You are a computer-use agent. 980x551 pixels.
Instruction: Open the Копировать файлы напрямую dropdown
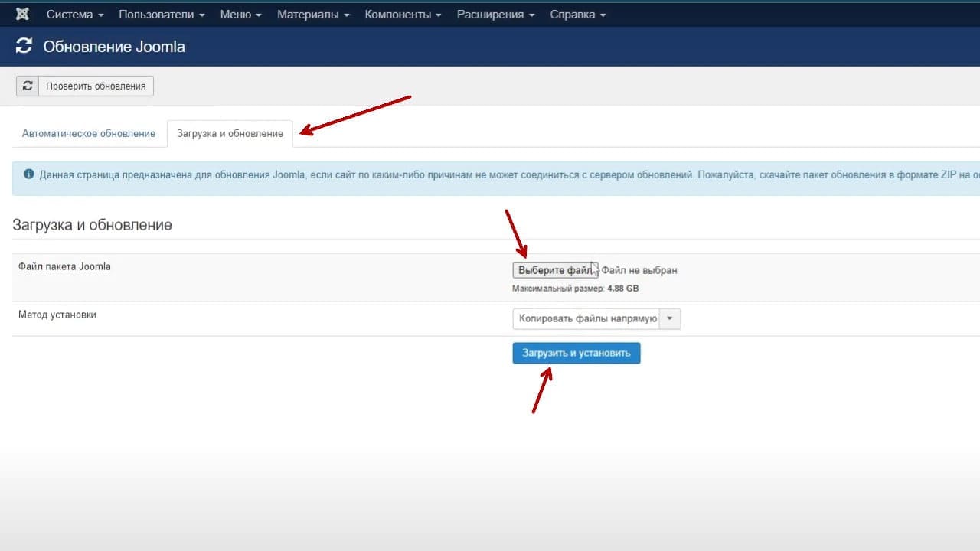(x=596, y=319)
